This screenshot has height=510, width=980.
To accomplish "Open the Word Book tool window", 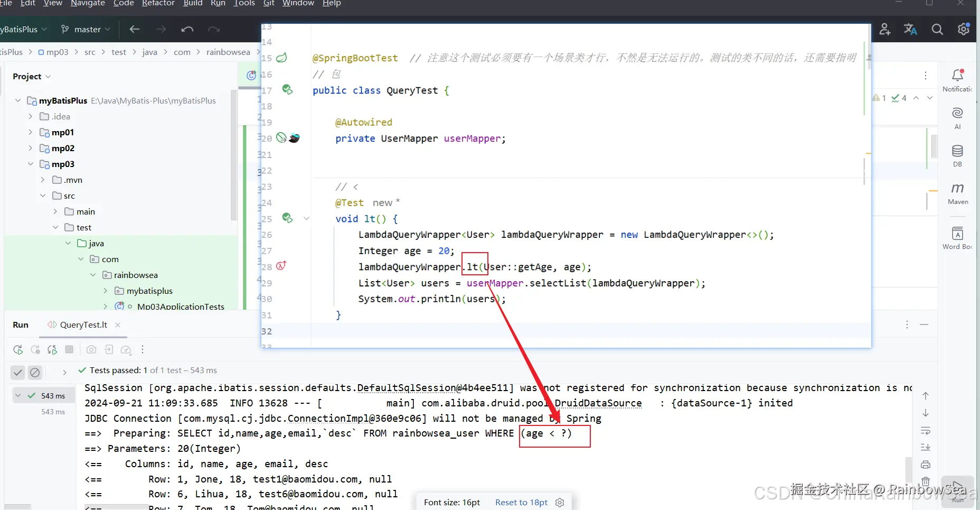I will [x=957, y=238].
